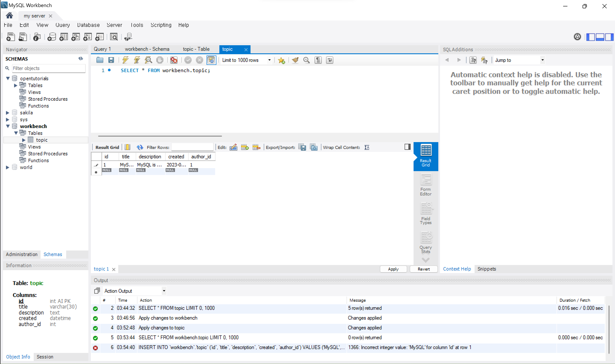This screenshot has height=364, width=615.
Task: Expand the world schema
Action: coord(8,167)
